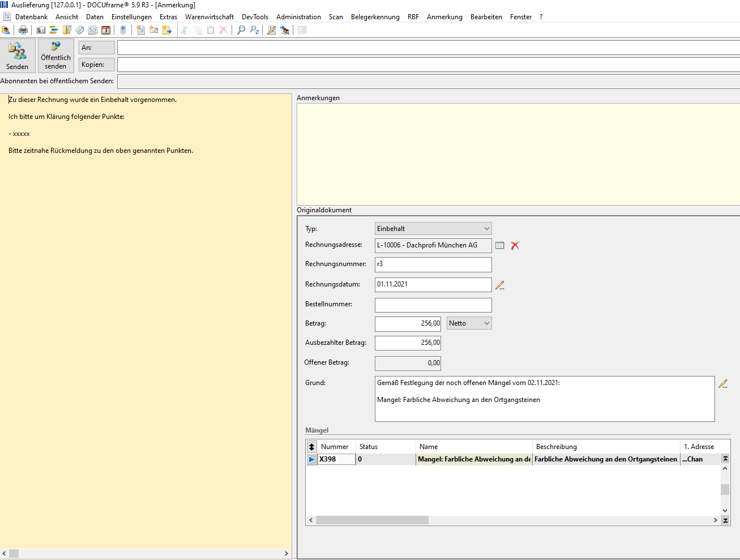This screenshot has width=740, height=560.
Task: Click the Senden icon button
Action: 18,55
